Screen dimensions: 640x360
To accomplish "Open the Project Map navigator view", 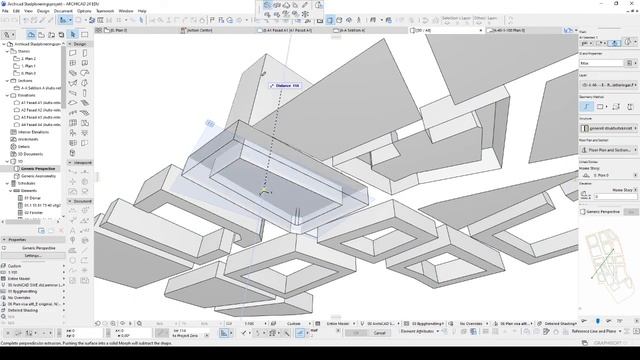I will point(31,35).
